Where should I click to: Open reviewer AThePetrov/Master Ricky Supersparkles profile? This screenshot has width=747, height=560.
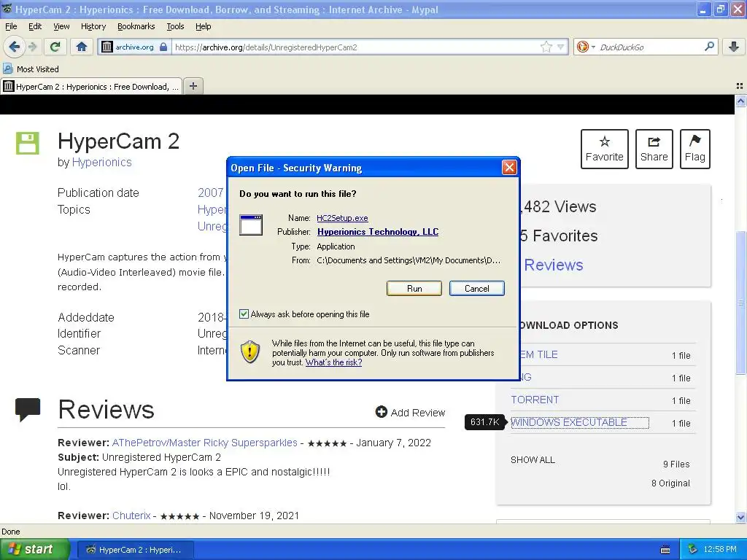point(204,443)
